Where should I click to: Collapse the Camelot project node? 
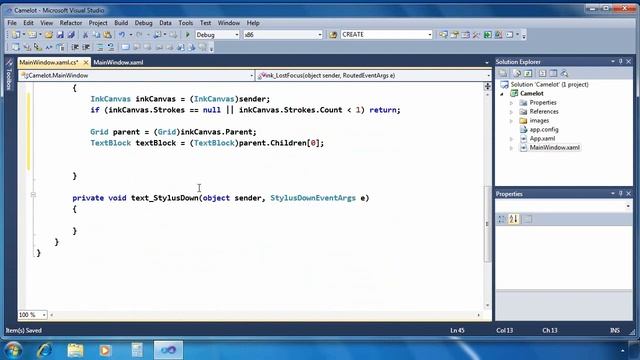(x=502, y=94)
